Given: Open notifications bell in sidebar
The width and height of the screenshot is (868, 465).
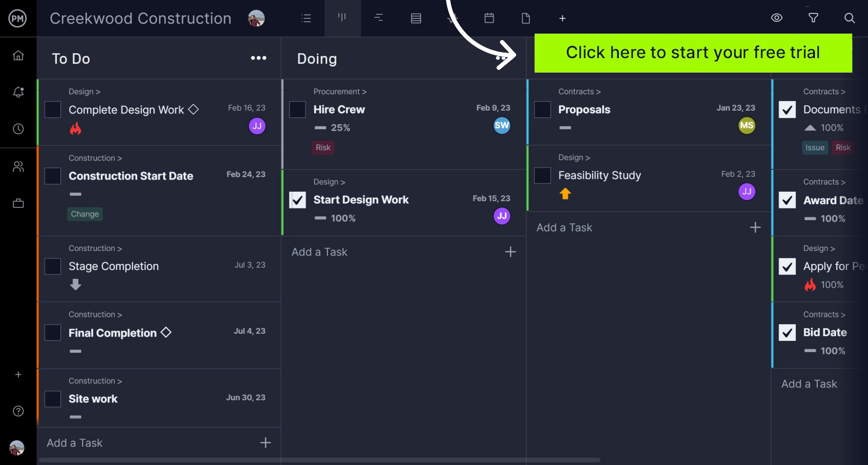Looking at the screenshot, I should [18, 92].
